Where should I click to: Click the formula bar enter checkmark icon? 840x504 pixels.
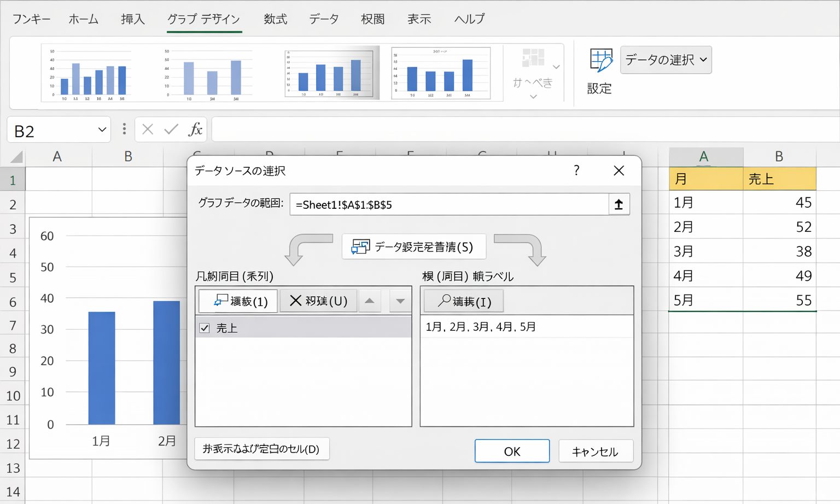[171, 130]
